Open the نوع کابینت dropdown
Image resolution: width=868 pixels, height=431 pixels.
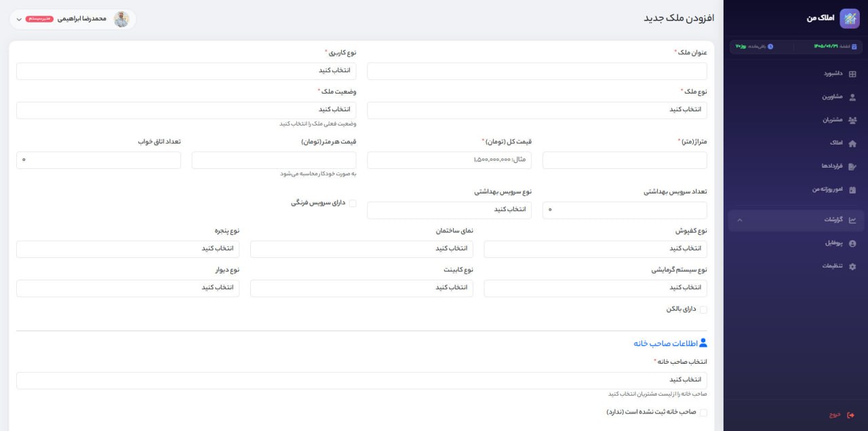point(361,288)
